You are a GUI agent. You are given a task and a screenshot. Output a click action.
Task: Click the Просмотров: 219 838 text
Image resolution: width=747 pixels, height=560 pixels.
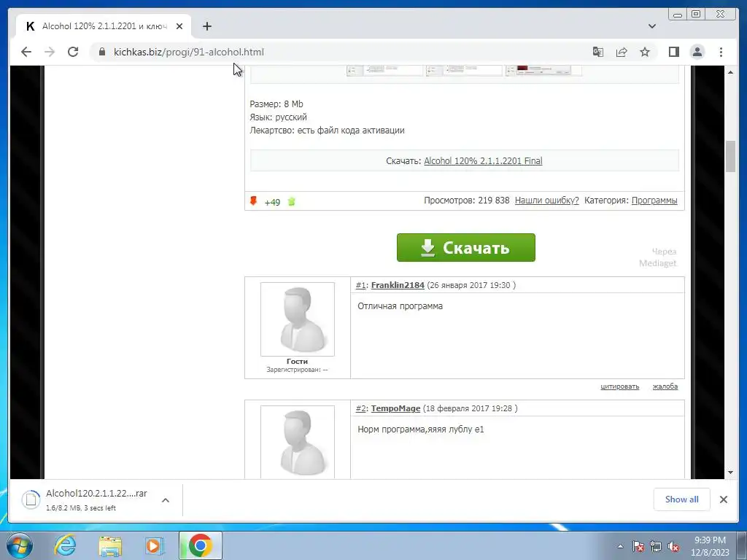[x=466, y=201]
